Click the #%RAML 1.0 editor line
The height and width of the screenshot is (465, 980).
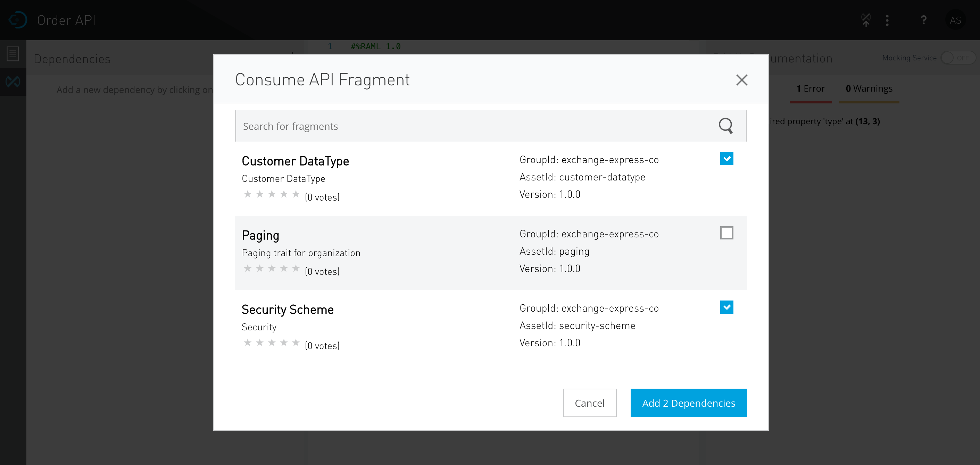[x=375, y=46]
